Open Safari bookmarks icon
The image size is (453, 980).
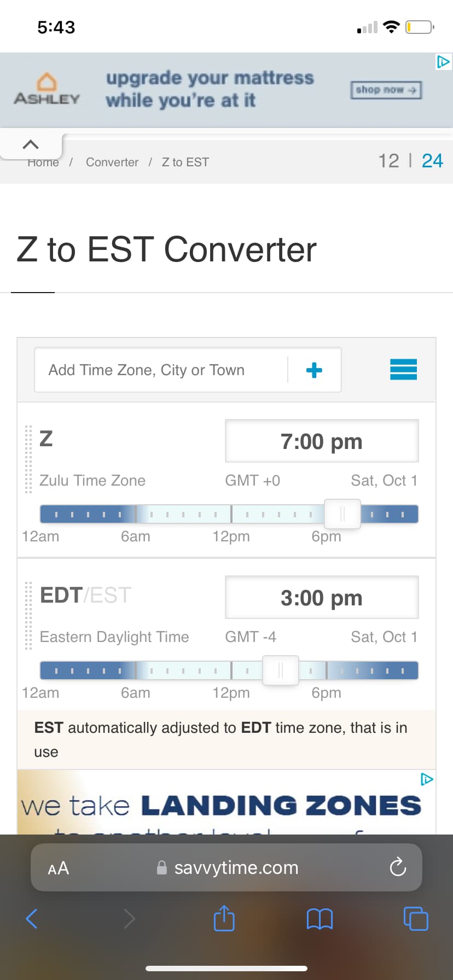[320, 919]
